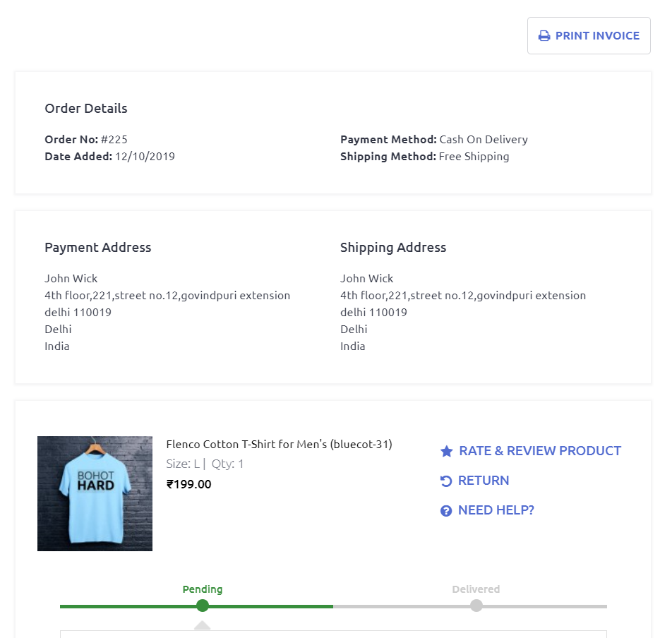672x638 pixels.
Task: Click the printer icon in Print Invoice
Action: [x=544, y=36]
